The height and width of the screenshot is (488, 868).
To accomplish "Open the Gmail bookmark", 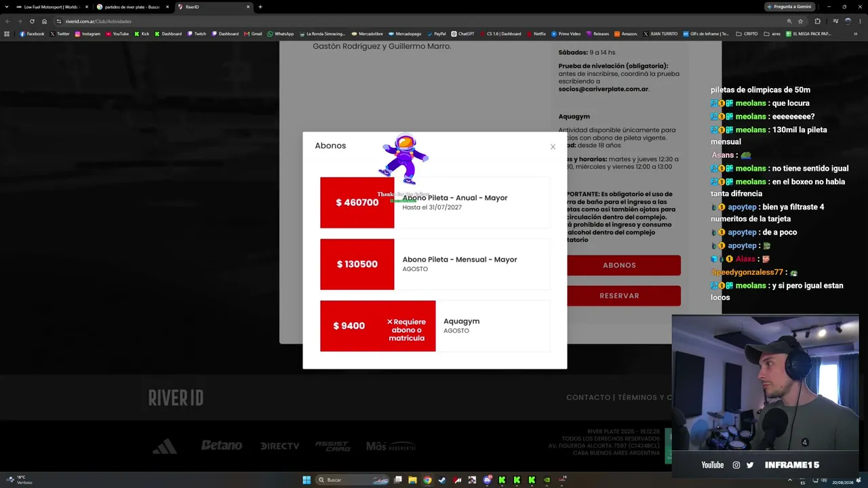I will point(253,34).
